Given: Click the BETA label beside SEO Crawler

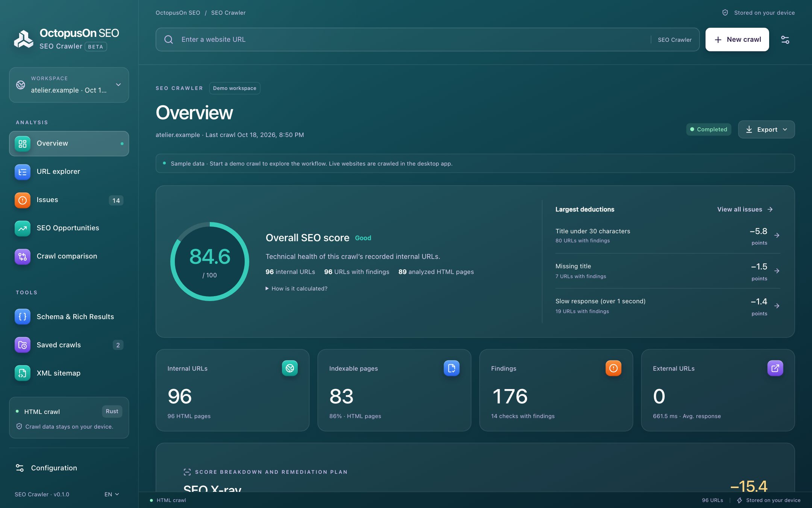Looking at the screenshot, I should (95, 47).
